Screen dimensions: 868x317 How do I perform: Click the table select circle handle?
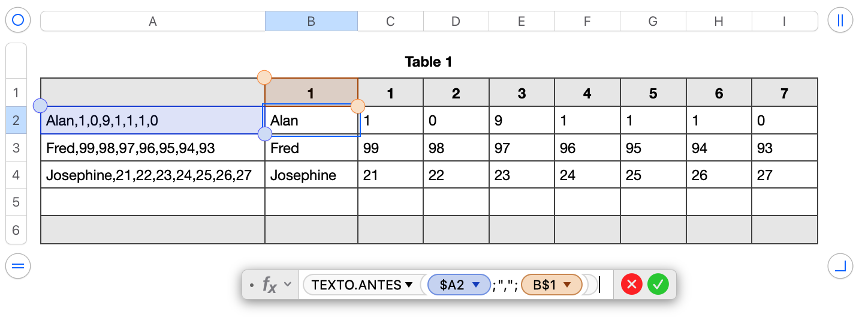[18, 20]
